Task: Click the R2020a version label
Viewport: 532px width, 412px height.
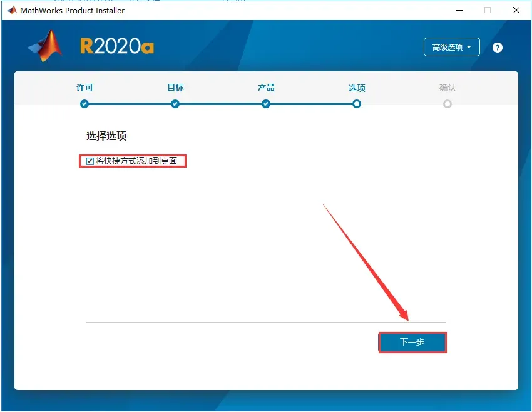Action: tap(117, 46)
